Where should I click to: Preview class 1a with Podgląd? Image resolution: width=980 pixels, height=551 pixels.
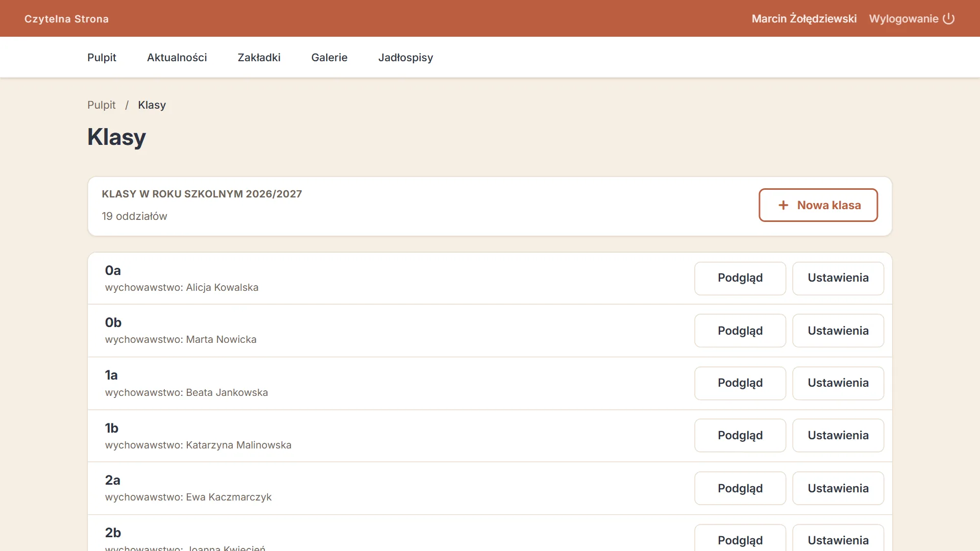(x=740, y=383)
